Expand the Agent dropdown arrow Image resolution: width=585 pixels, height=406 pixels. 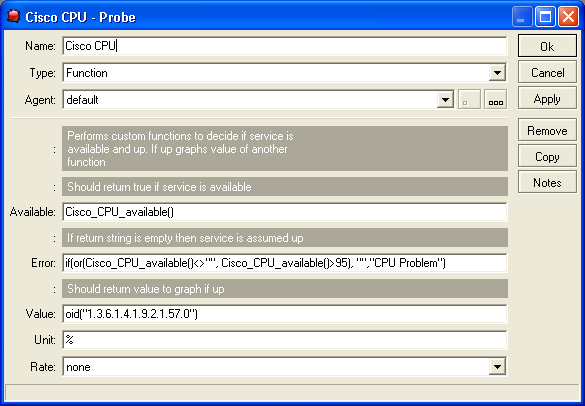[x=445, y=100]
